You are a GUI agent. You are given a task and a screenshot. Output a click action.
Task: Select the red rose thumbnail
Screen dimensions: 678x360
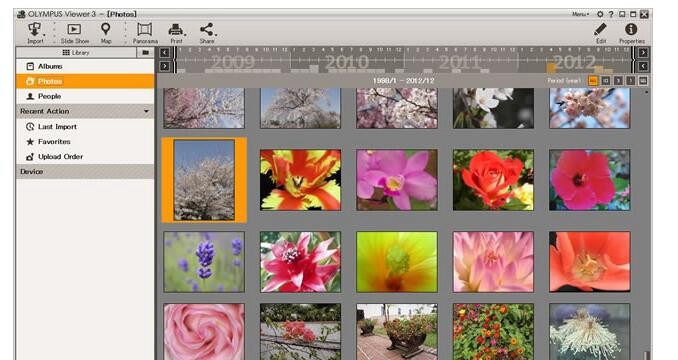click(x=493, y=180)
